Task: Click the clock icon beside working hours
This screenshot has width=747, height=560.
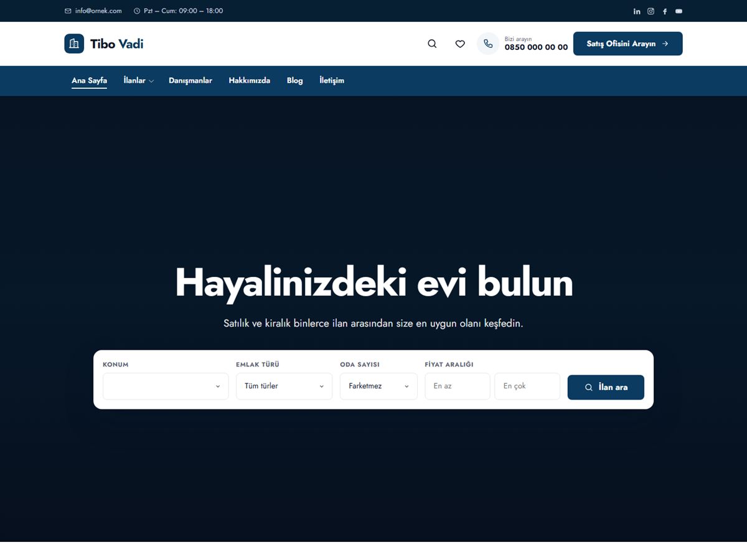Action: click(x=137, y=11)
